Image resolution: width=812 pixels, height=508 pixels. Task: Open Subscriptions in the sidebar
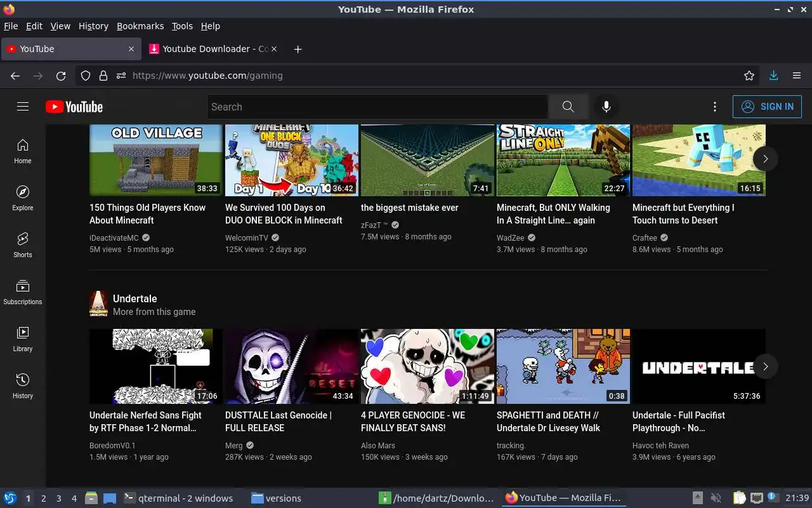23,293
